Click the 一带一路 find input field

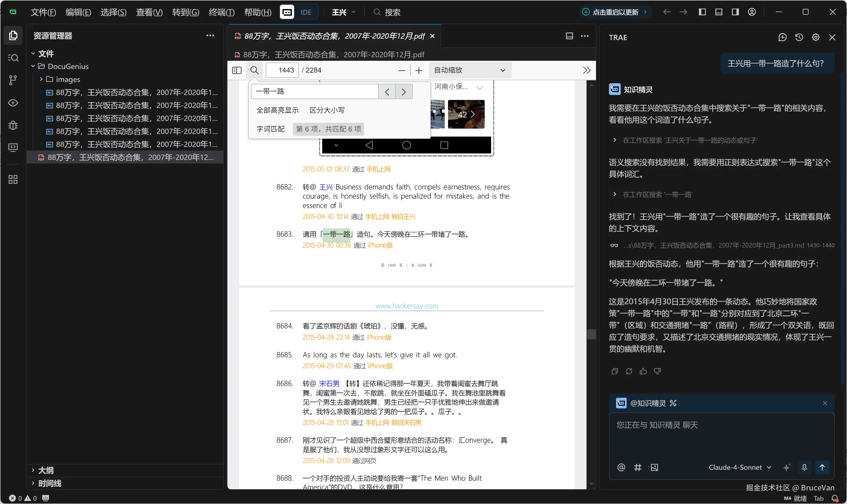pos(315,92)
